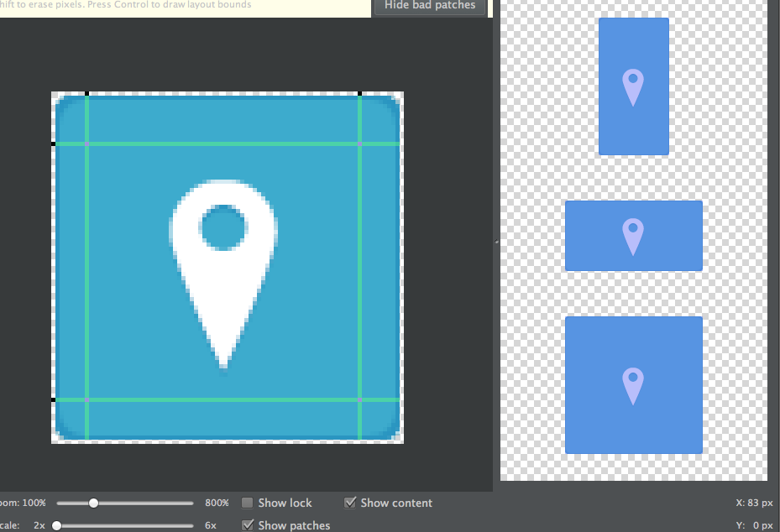Uncheck the Show content checkbox
The width and height of the screenshot is (780, 532).
[x=350, y=503]
